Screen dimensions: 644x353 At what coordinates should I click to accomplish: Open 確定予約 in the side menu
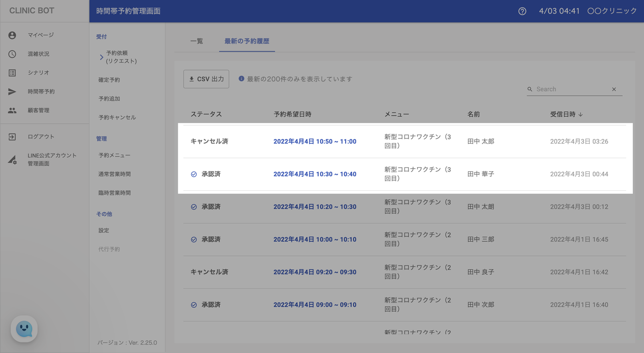click(x=109, y=80)
